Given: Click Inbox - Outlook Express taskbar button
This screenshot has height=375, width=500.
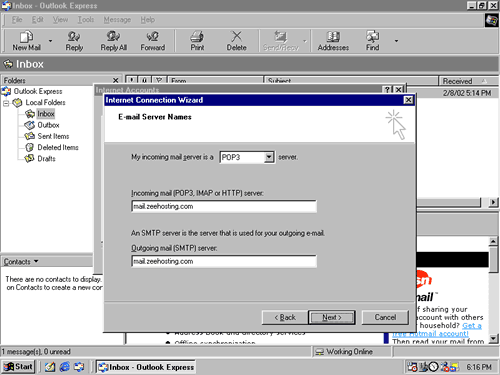Looking at the screenshot, I should 146,367.
